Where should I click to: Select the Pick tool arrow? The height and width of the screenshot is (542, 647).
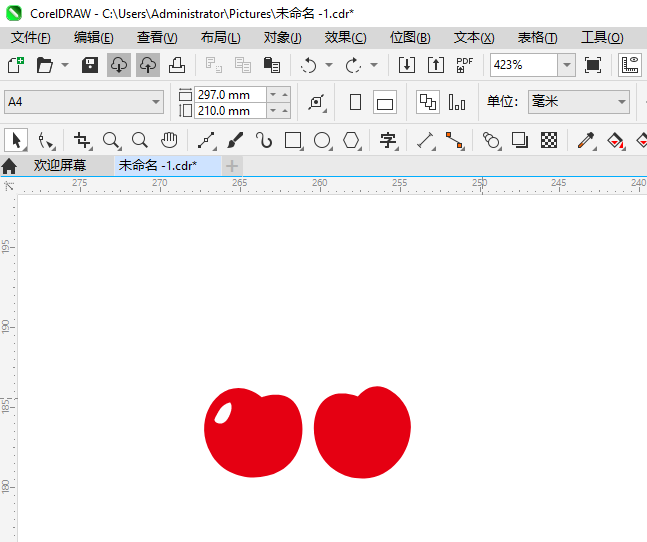click(x=16, y=140)
